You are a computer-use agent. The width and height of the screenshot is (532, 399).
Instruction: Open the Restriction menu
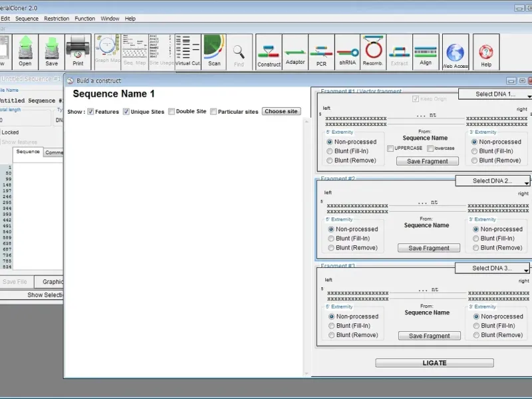point(57,19)
